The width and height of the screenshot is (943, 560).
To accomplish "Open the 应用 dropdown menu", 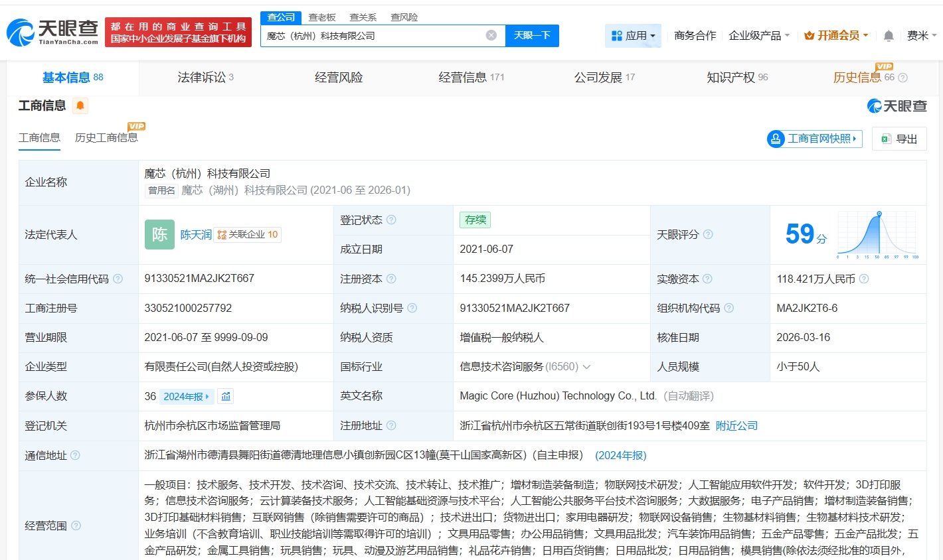I will click(x=633, y=36).
